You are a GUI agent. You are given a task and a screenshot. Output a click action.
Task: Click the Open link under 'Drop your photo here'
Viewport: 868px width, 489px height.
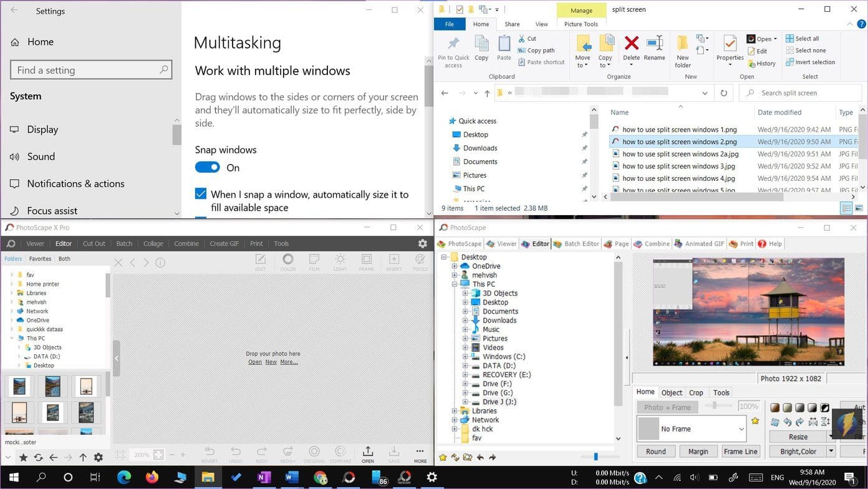pyautogui.click(x=255, y=362)
